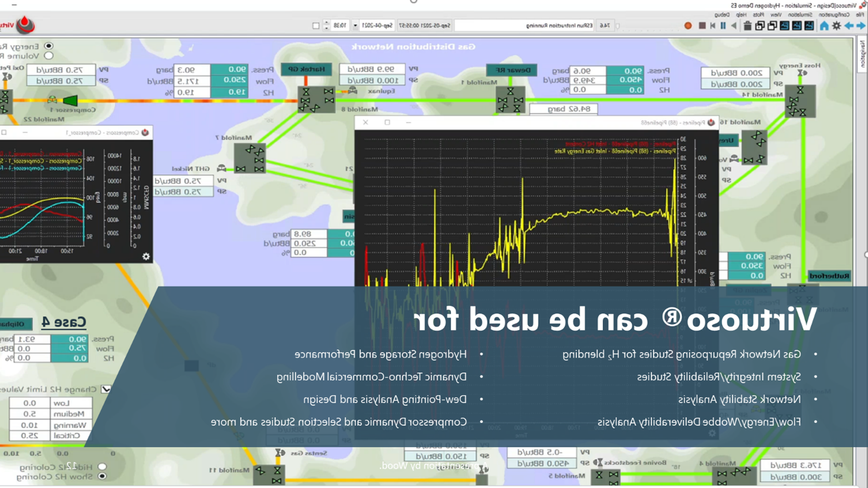The image size is (868, 488).
Task: Adjust the simulation speed slider handle
Action: point(617,26)
